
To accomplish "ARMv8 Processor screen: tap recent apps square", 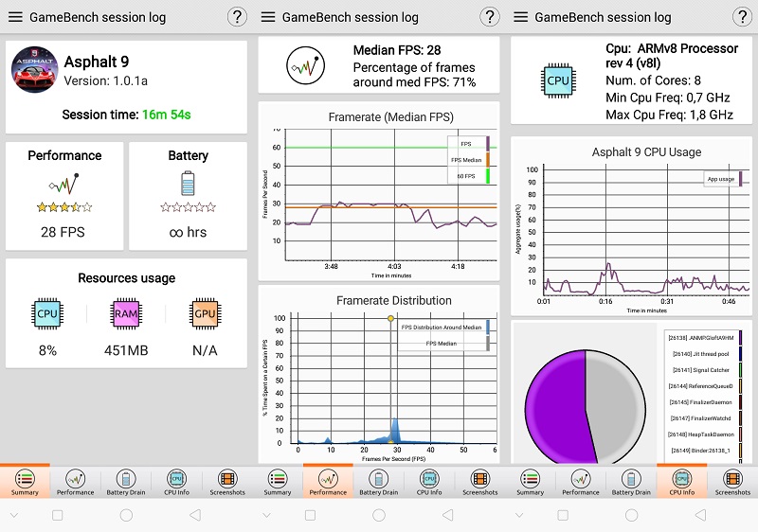I will pos(563,515).
